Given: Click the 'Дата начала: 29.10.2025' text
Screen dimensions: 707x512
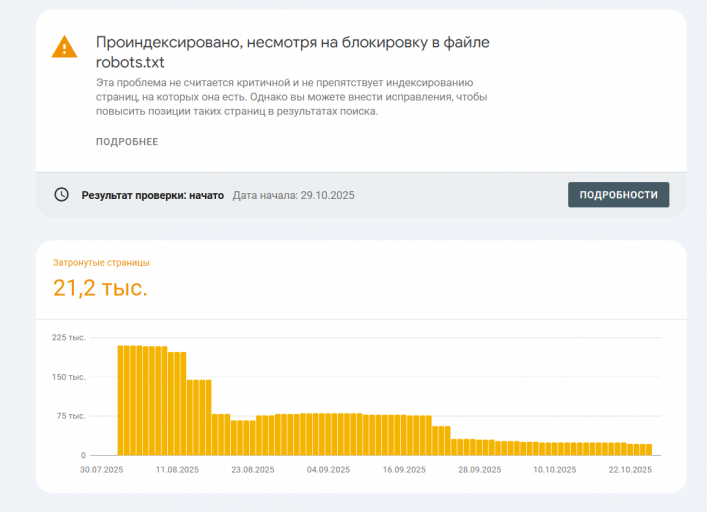Looking at the screenshot, I should pos(294,195).
